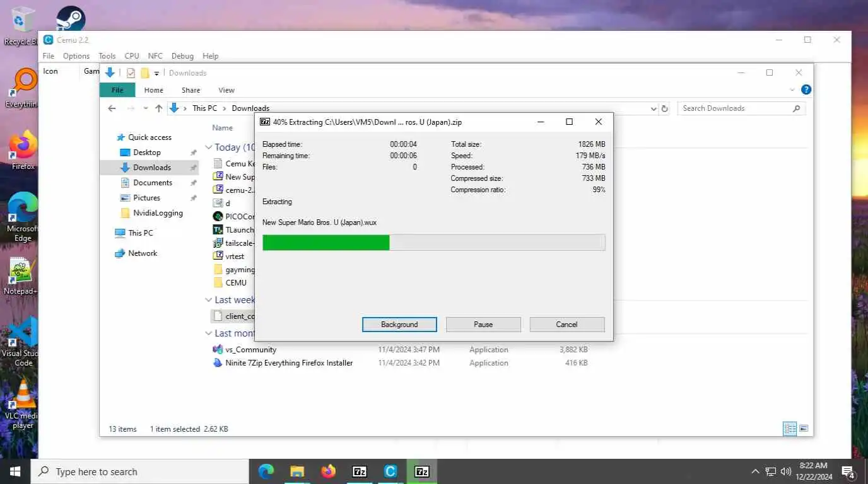Open Customize Quick Access Toolbar dropdown
The width and height of the screenshot is (868, 484).
click(x=156, y=73)
